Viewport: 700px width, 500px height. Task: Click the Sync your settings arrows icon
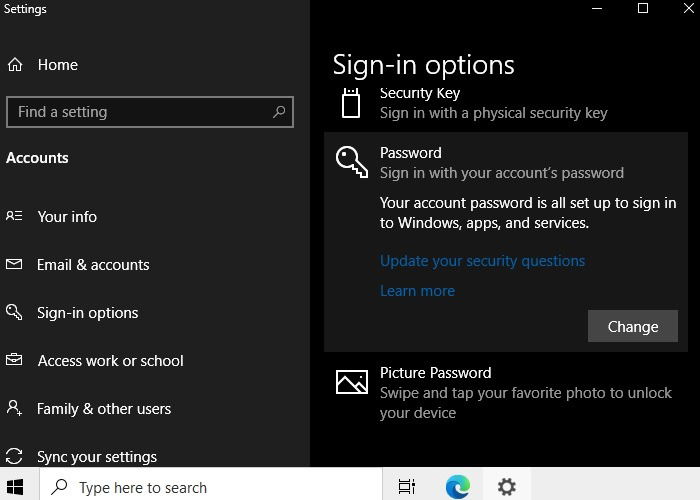point(14,456)
